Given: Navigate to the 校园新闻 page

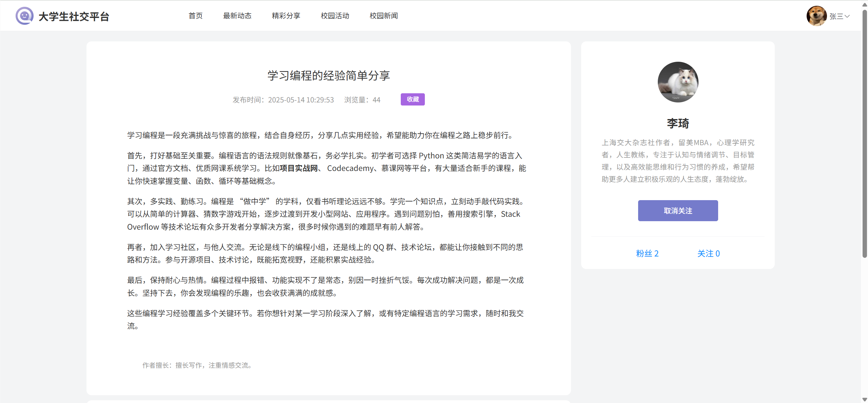Looking at the screenshot, I should [x=383, y=16].
